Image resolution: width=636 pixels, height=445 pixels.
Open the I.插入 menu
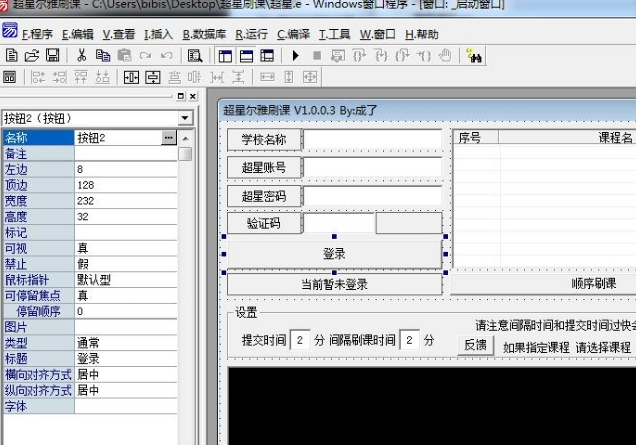[159, 34]
